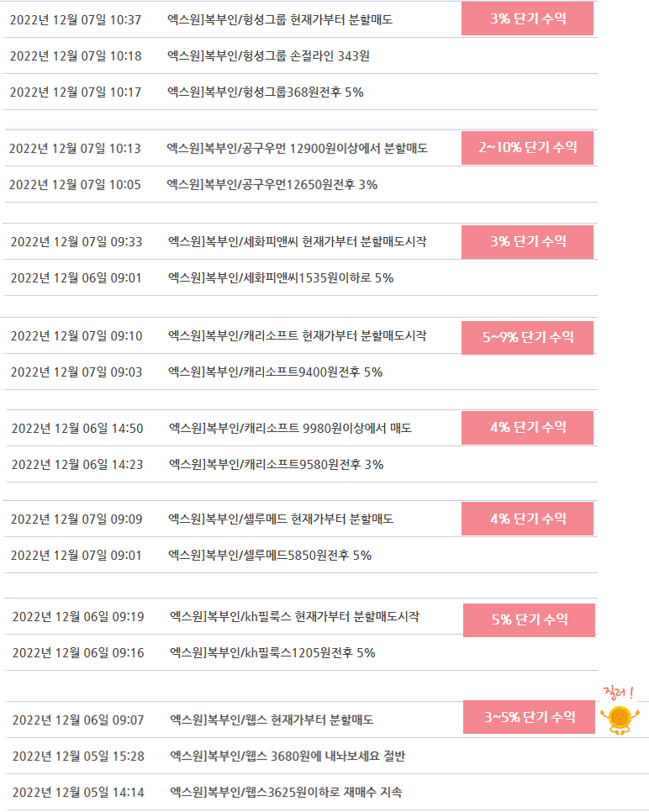Open the 웹스3625원이하로 재매수 지속 entry
Viewport: 649px width, 812px height.
(x=286, y=793)
